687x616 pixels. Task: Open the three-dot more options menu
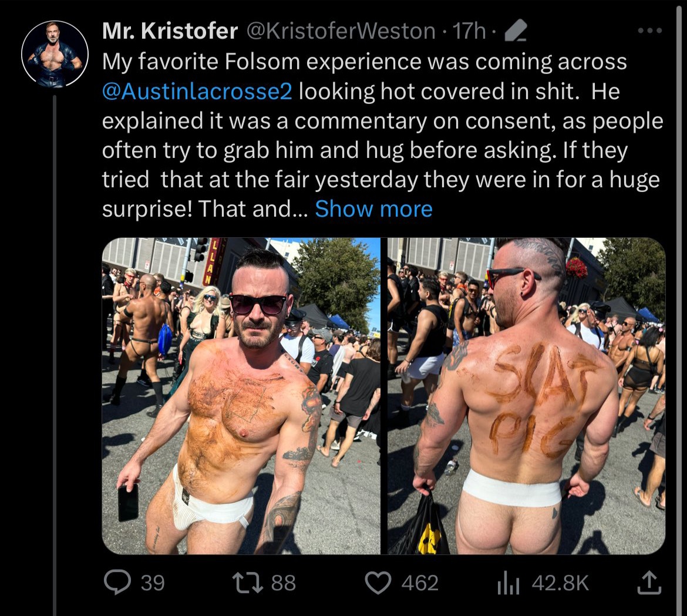pos(650,31)
